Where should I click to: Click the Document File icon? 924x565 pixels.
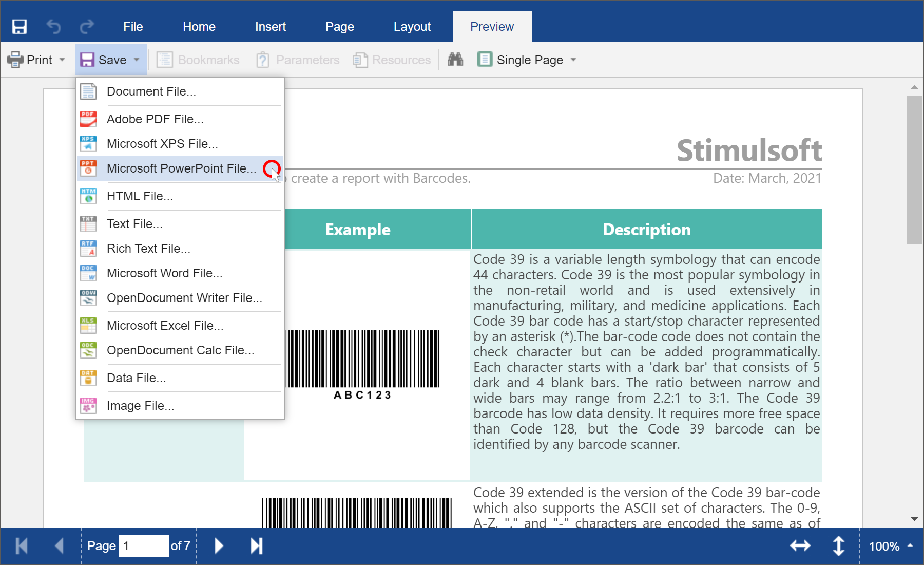point(88,91)
